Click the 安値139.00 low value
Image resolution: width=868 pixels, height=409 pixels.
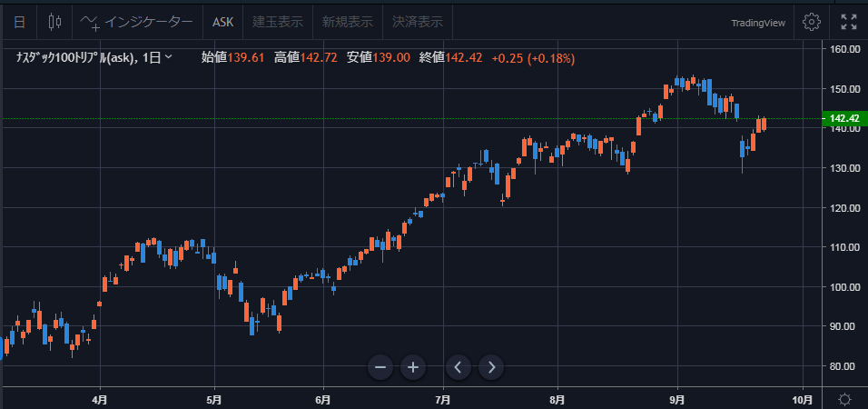tap(378, 57)
